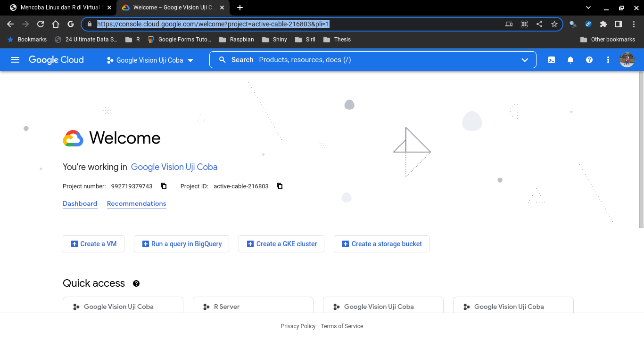Expand the search bar chevron

coord(525,60)
